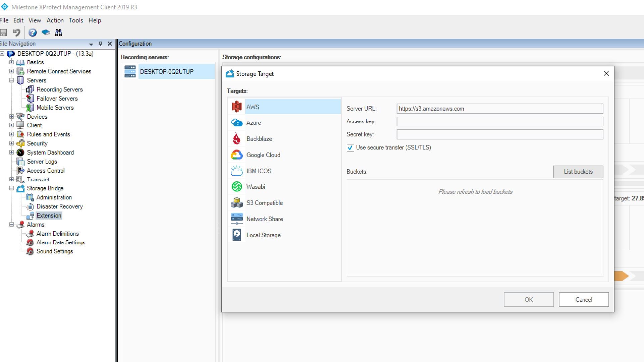Open the Help question-mark toolbar icon
Screen dimensions: 644x362
[32, 33]
